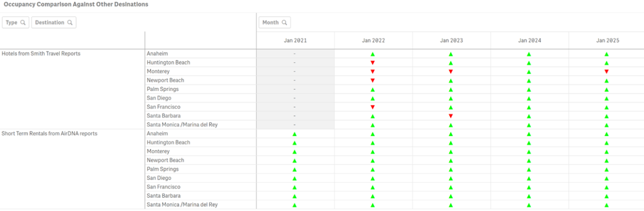The width and height of the screenshot is (644, 211).
Task: Click green up arrow for Hotels Santa Monica Jan 2022
Action: click(372, 125)
